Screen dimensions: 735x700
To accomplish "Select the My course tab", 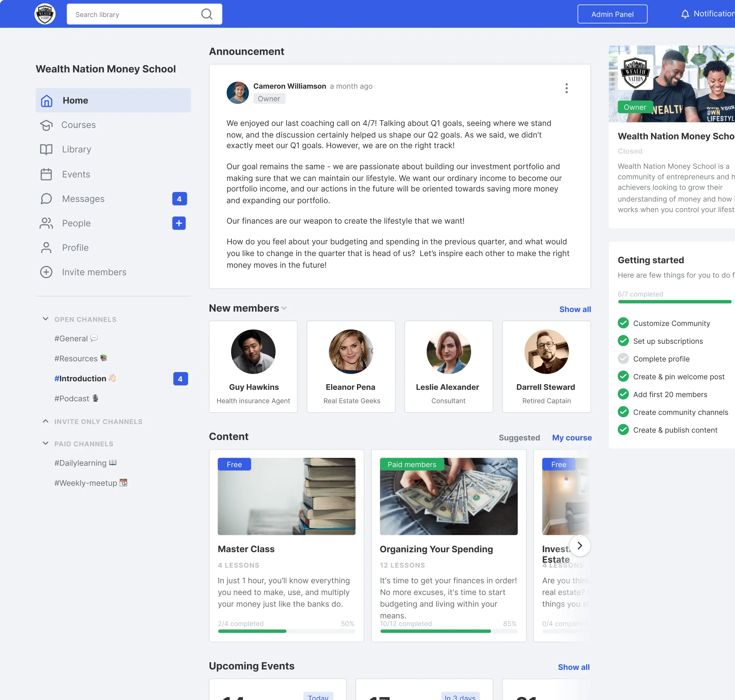I will (571, 438).
